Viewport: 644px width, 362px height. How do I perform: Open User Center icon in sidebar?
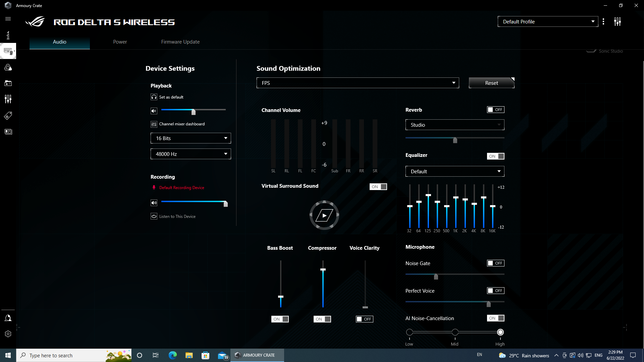coord(8,318)
